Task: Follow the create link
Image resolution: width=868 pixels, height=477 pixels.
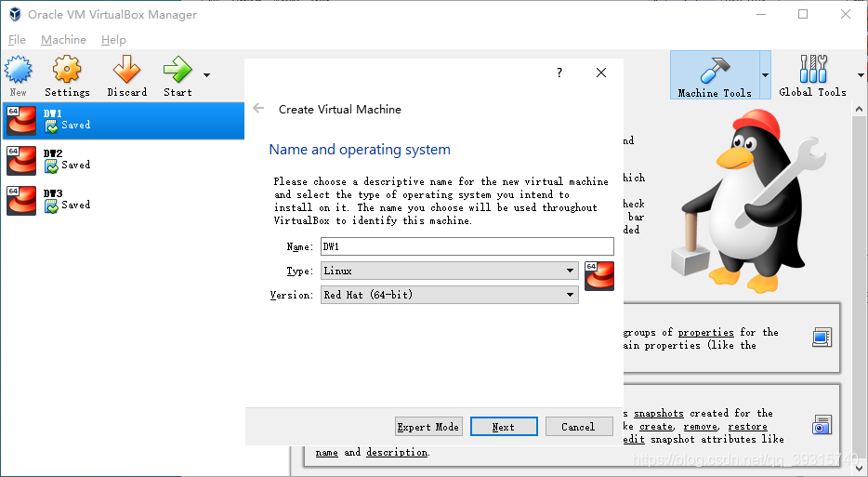Action: pos(656,427)
